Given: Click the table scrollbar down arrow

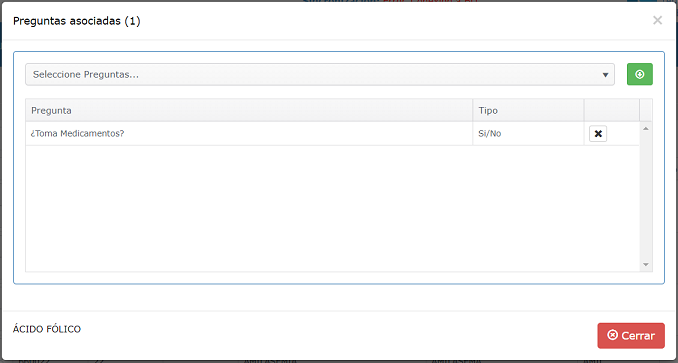Looking at the screenshot, I should point(646,264).
